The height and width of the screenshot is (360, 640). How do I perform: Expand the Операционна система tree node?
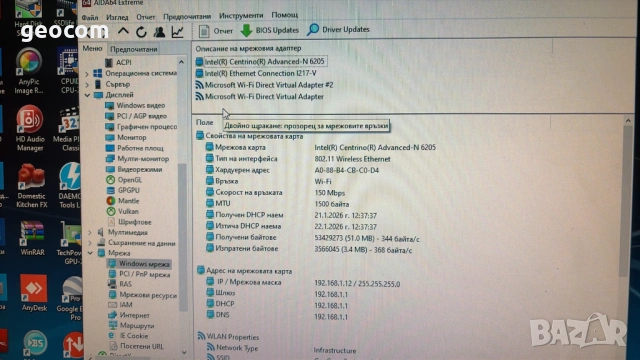(x=87, y=74)
